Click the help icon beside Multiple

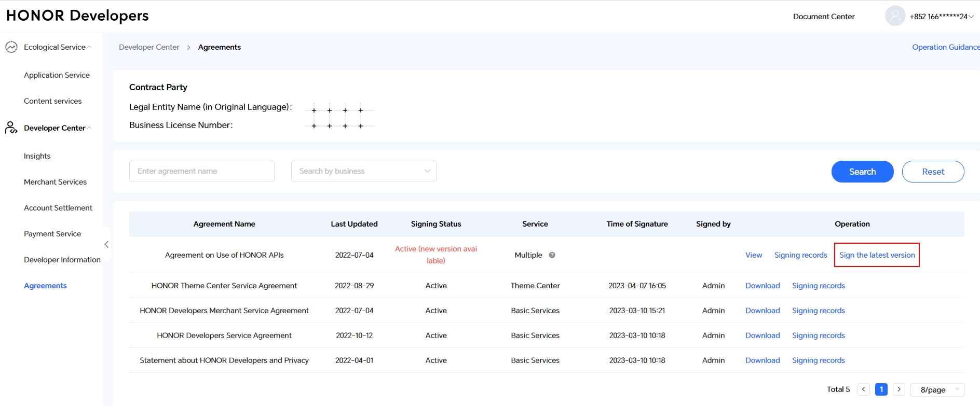(552, 255)
